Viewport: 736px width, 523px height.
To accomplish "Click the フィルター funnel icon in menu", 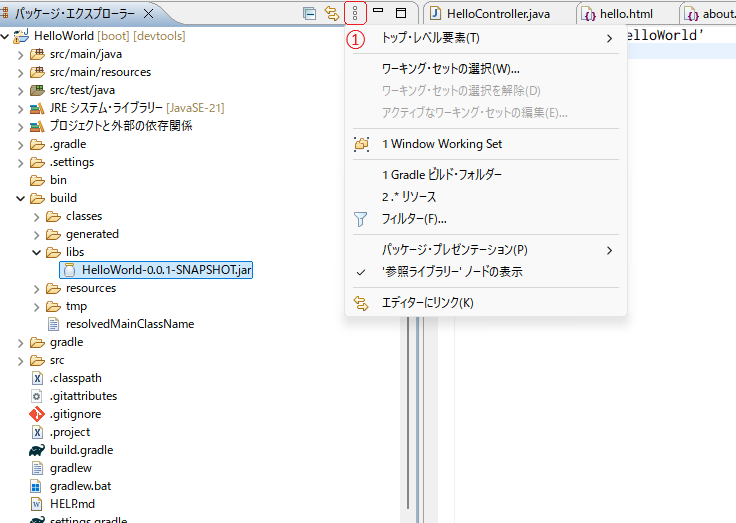I will (x=361, y=219).
